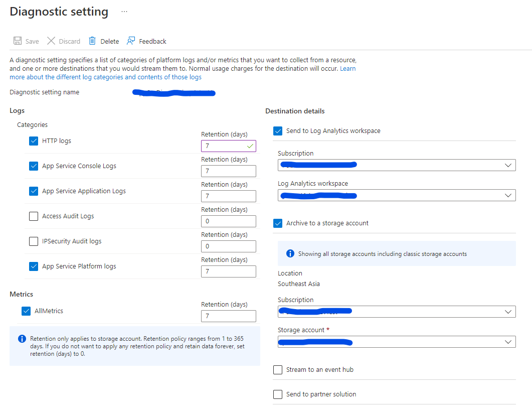Enable the Access Audit Logs category

(x=33, y=216)
